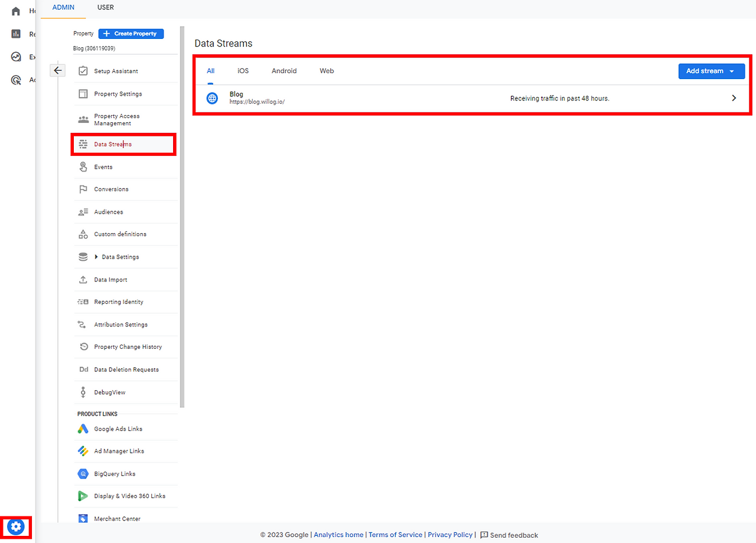Click the Send feedback icon
The width and height of the screenshot is (756, 543).
[484, 535]
